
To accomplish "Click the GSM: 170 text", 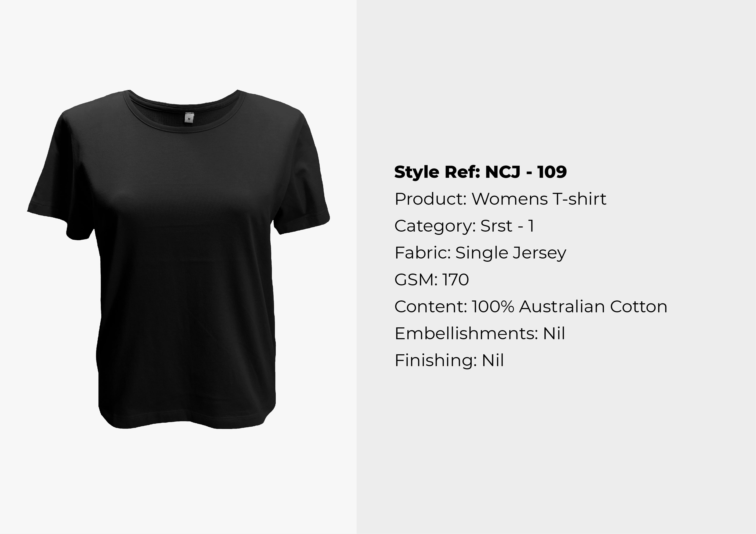I will click(431, 280).
